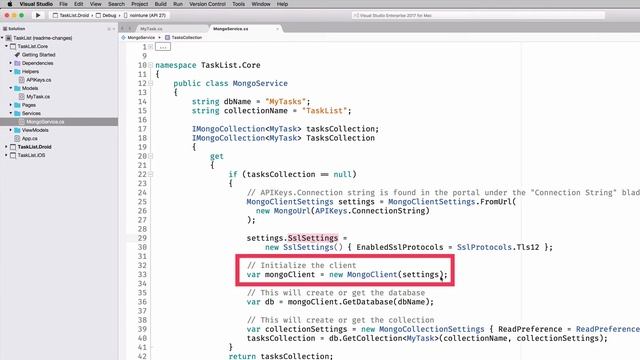
Task: Click the Services folder icon
Action: coord(17,113)
